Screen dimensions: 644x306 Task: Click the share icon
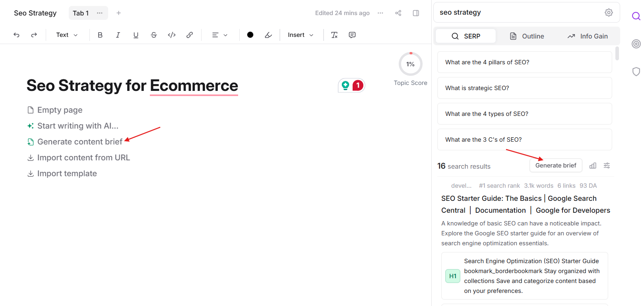pyautogui.click(x=398, y=13)
